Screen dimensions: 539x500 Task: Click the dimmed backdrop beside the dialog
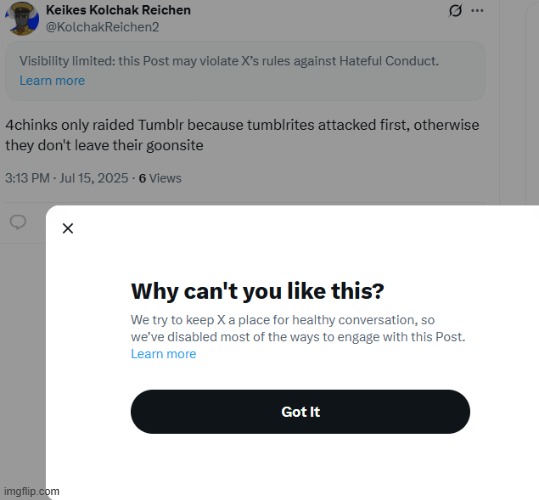pyautogui.click(x=23, y=361)
